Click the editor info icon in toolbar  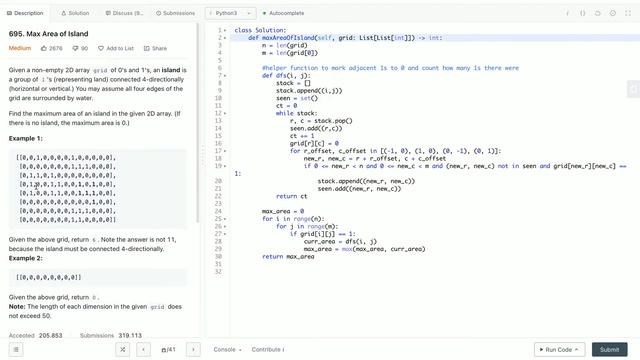coord(567,13)
